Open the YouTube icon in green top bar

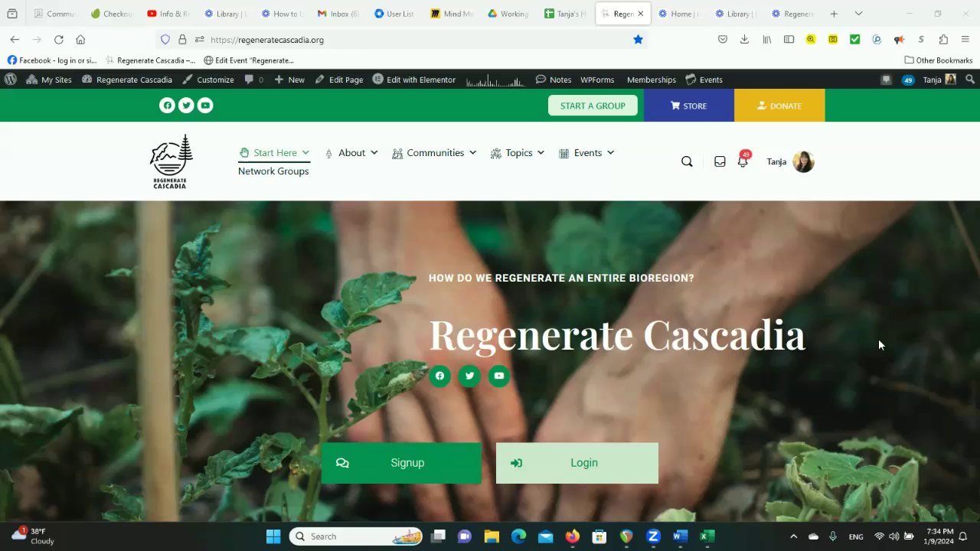(x=205, y=106)
